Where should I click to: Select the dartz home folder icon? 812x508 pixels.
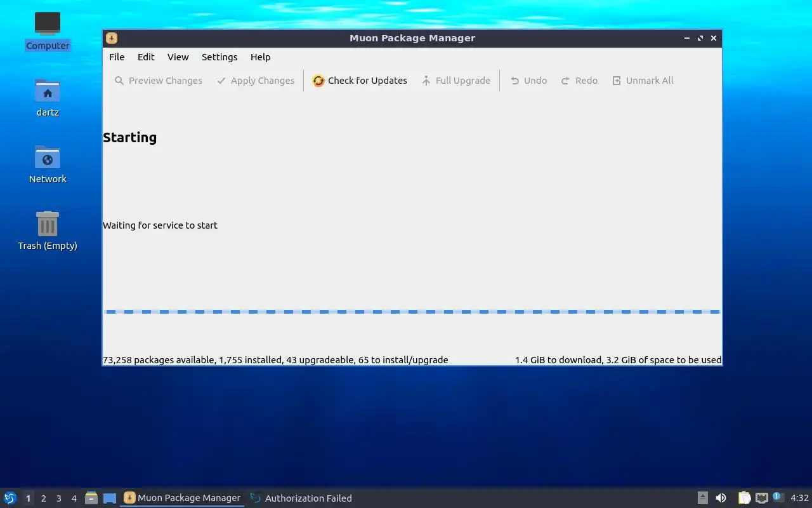tap(48, 98)
